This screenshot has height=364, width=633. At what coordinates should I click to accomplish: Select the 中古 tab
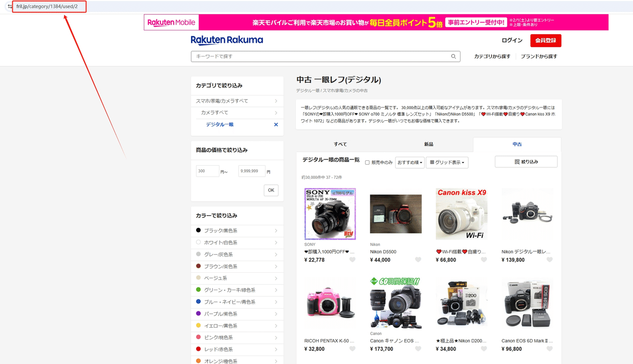pyautogui.click(x=517, y=144)
